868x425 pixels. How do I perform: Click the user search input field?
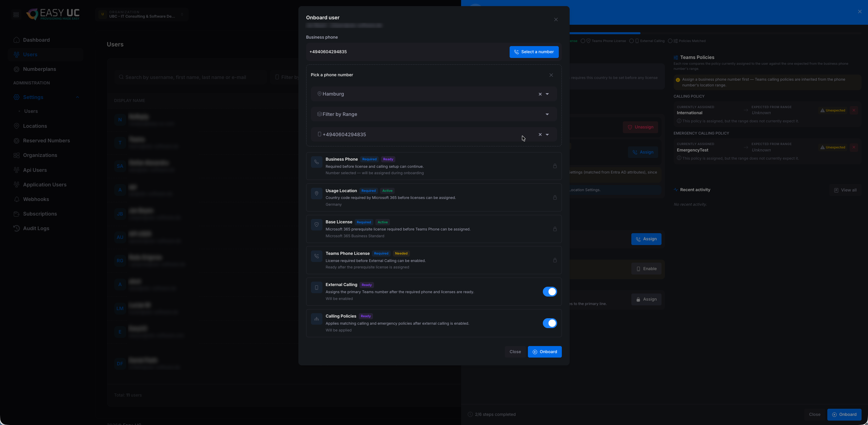(190, 77)
